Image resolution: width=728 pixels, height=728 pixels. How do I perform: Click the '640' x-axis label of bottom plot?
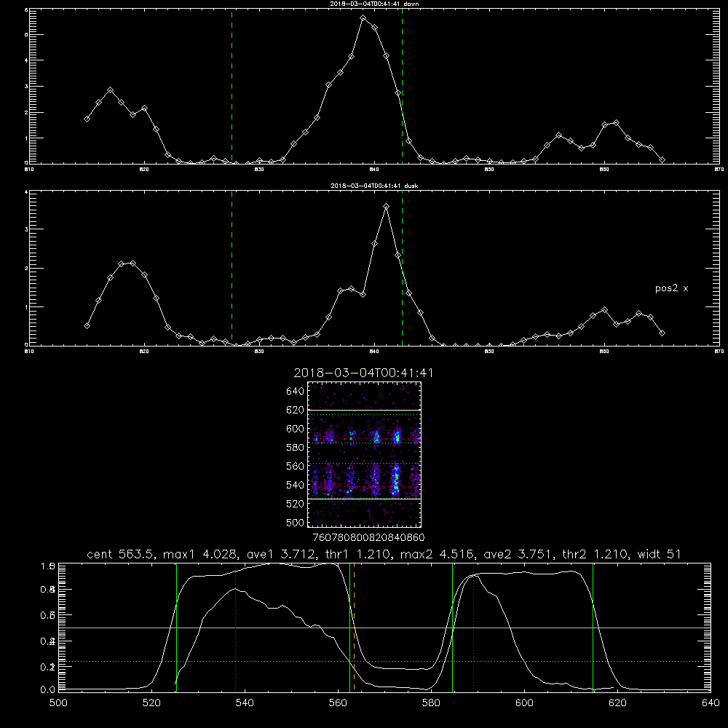(711, 703)
